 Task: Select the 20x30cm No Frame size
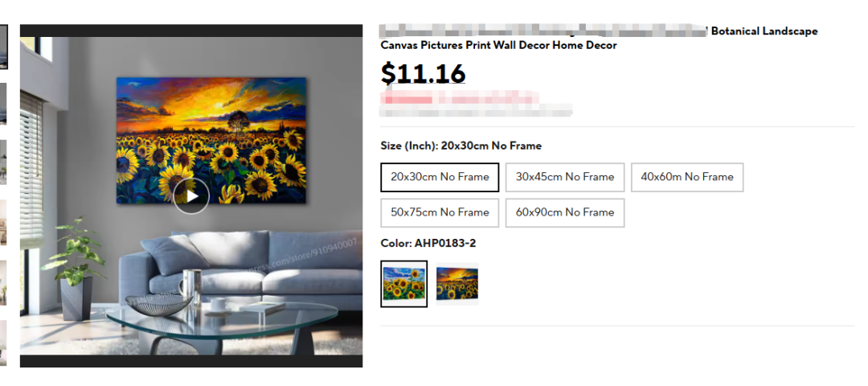[x=440, y=177]
